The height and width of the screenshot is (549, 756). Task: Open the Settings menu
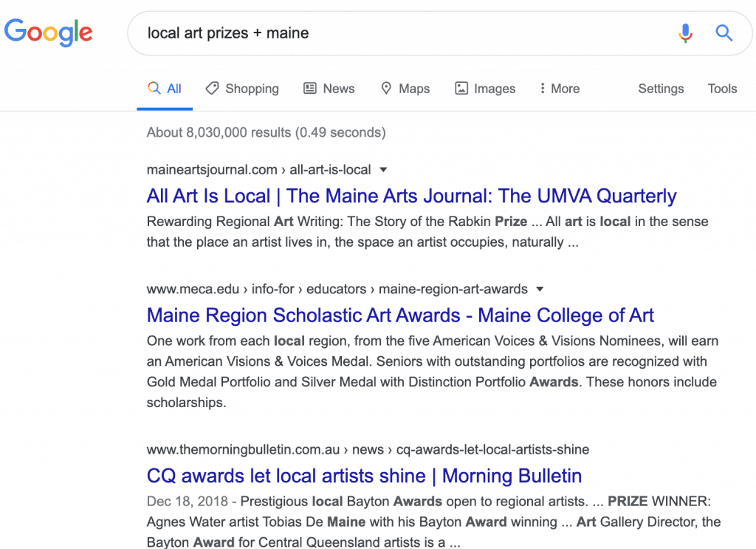click(661, 89)
